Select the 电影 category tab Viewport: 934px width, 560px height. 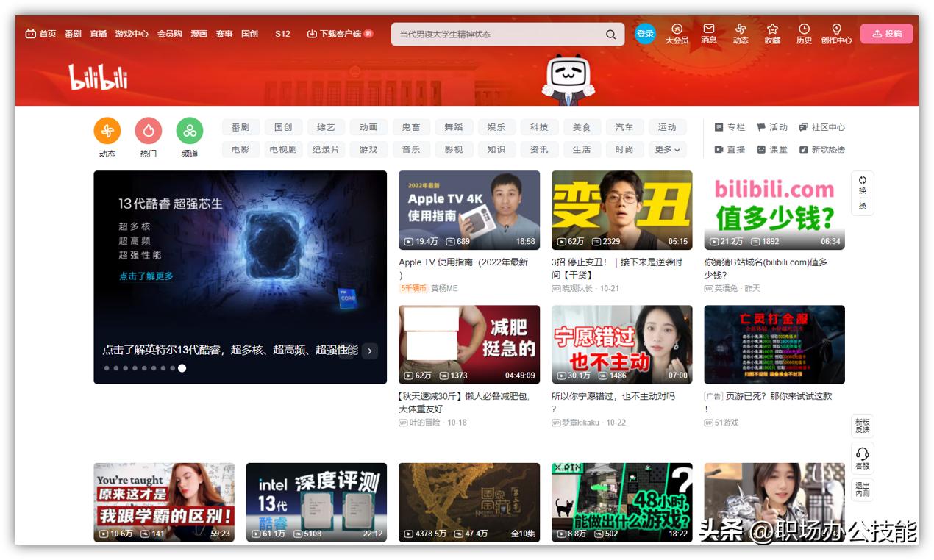coord(240,149)
